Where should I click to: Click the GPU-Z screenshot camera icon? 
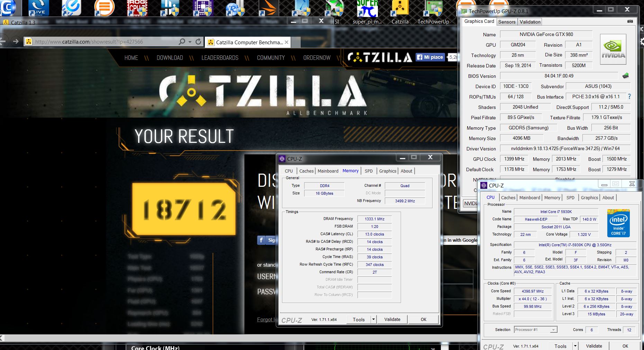tap(630, 21)
